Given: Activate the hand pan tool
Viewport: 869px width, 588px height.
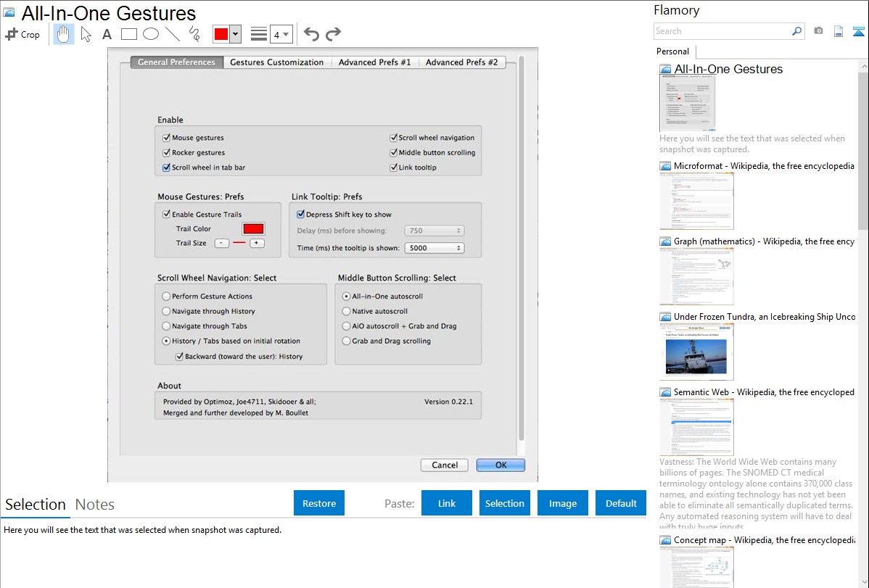Looking at the screenshot, I should (63, 34).
